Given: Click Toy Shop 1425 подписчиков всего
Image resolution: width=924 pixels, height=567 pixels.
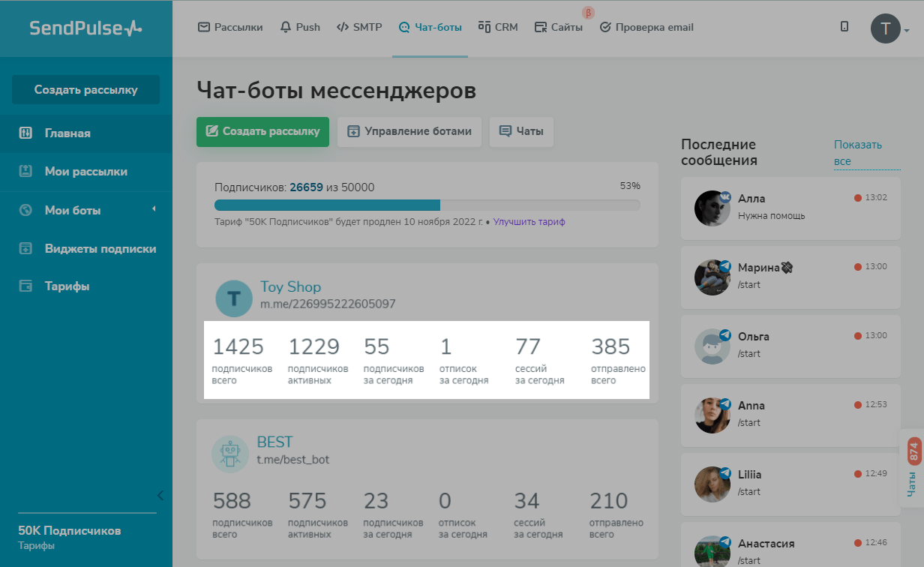Looking at the screenshot, I should tap(241, 360).
